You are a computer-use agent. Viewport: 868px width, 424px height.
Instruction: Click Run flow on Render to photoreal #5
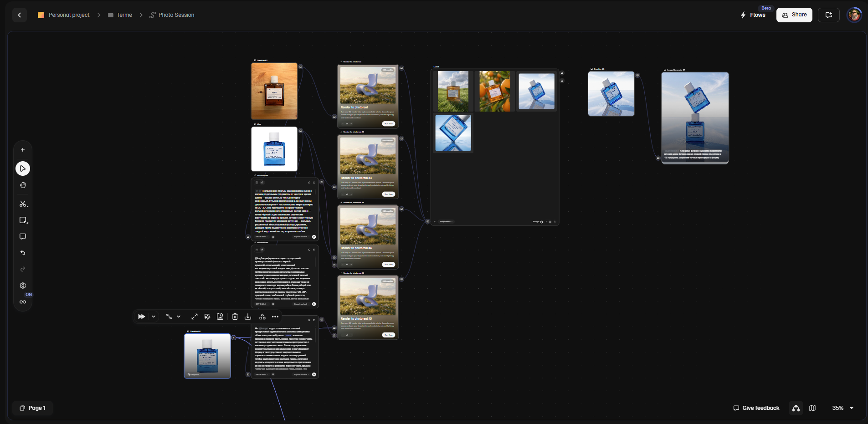(x=389, y=335)
